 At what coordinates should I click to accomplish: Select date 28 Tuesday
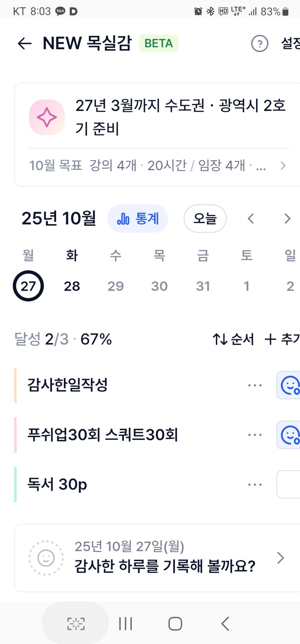pyautogui.click(x=72, y=286)
